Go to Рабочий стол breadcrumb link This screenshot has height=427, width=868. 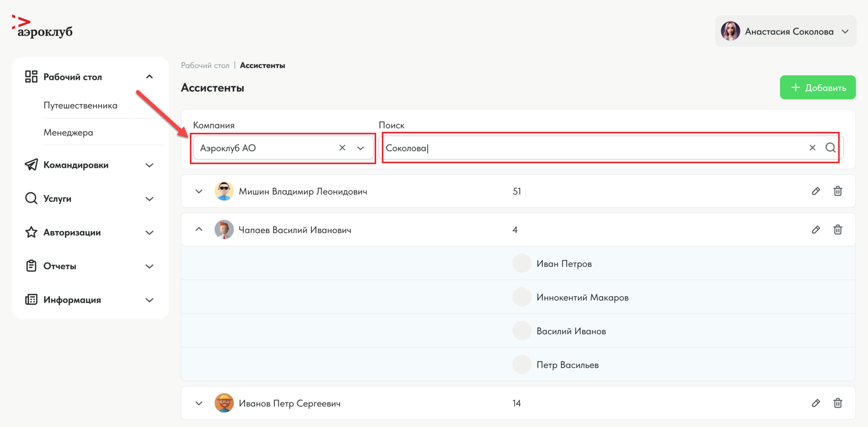(205, 66)
